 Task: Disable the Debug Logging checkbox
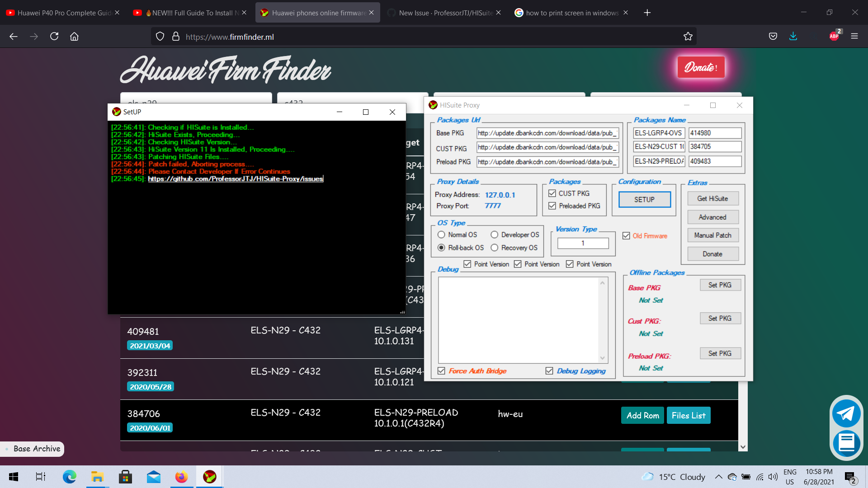point(549,371)
